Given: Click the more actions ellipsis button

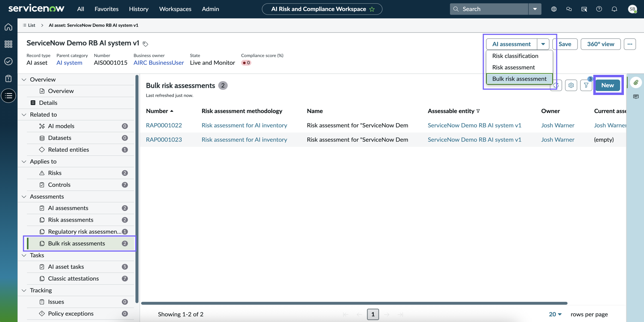Looking at the screenshot, I should pos(630,44).
